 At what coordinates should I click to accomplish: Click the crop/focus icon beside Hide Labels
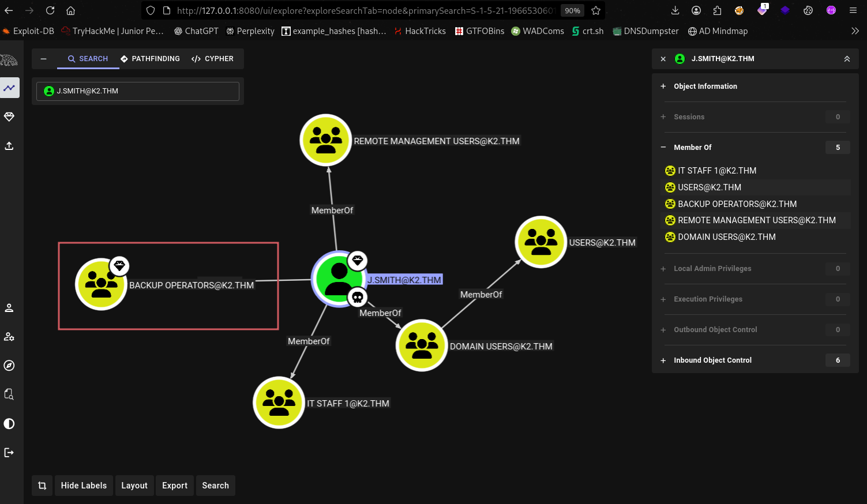pos(42,486)
